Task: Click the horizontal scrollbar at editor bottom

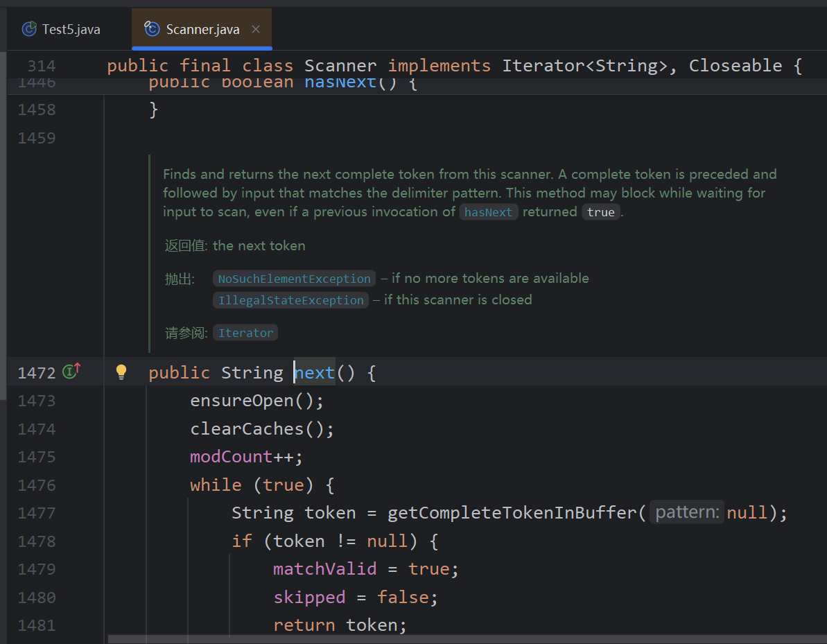Action: [467, 639]
